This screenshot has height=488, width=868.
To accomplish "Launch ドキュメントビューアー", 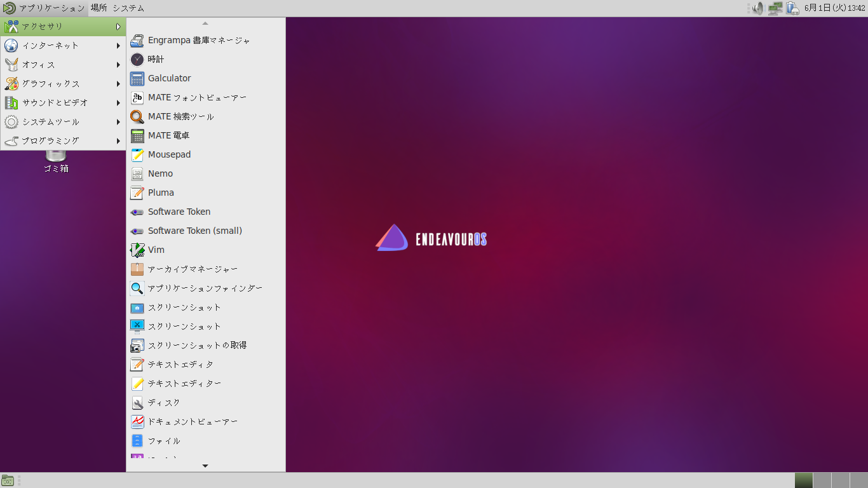I will click(x=206, y=421).
